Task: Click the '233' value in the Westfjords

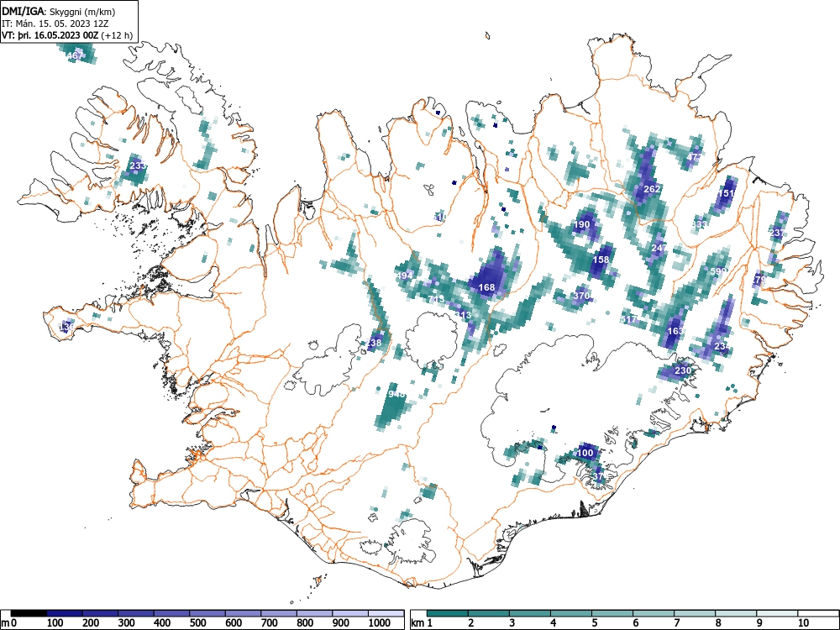Action: pos(139,165)
